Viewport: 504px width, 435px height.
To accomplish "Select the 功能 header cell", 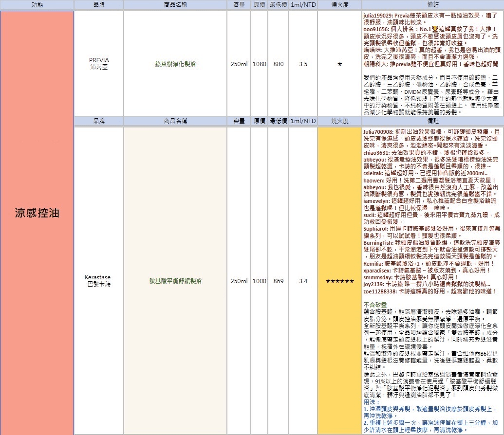I will pos(37,4).
